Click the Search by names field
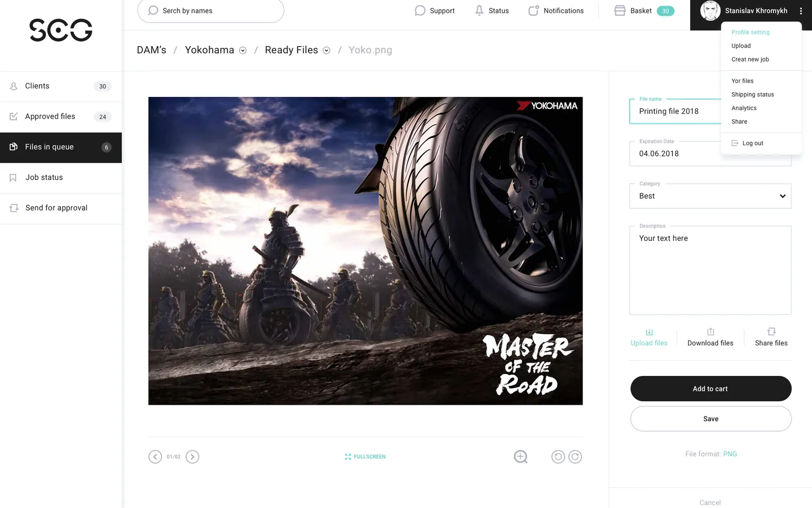This screenshot has width=812, height=508. (x=211, y=11)
